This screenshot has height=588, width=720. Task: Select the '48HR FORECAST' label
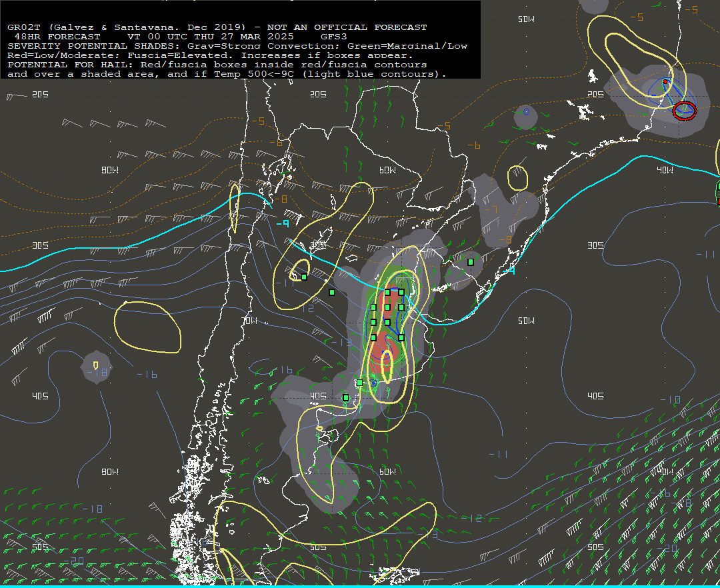click(x=57, y=37)
